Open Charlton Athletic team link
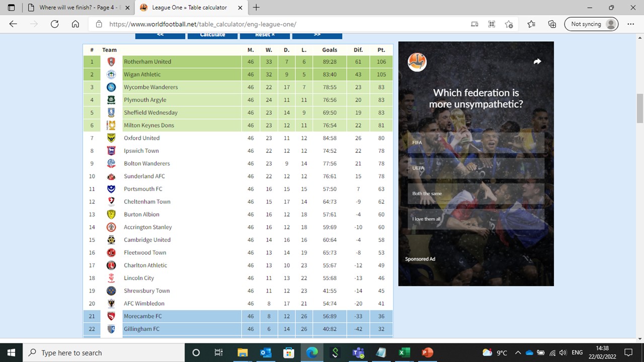The width and height of the screenshot is (644, 362). click(145, 265)
